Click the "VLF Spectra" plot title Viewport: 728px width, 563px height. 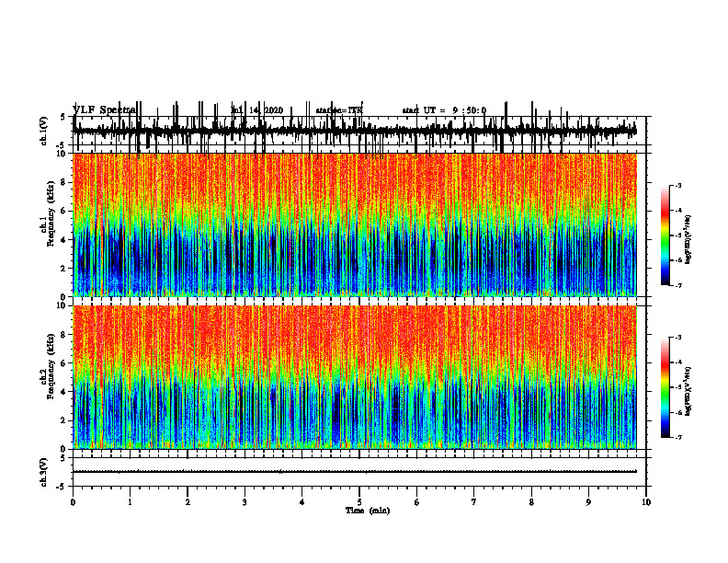(x=104, y=110)
